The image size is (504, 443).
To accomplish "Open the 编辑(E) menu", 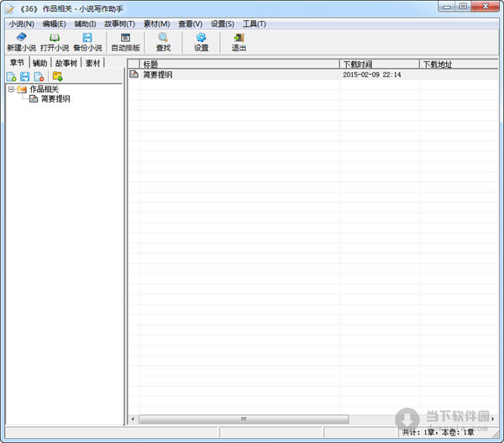I will tap(54, 24).
